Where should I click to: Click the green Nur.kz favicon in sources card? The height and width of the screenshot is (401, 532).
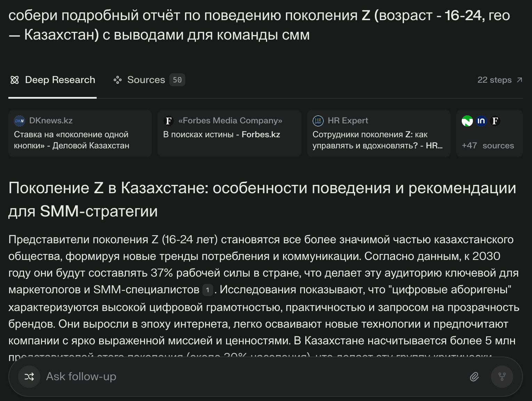pos(467,121)
